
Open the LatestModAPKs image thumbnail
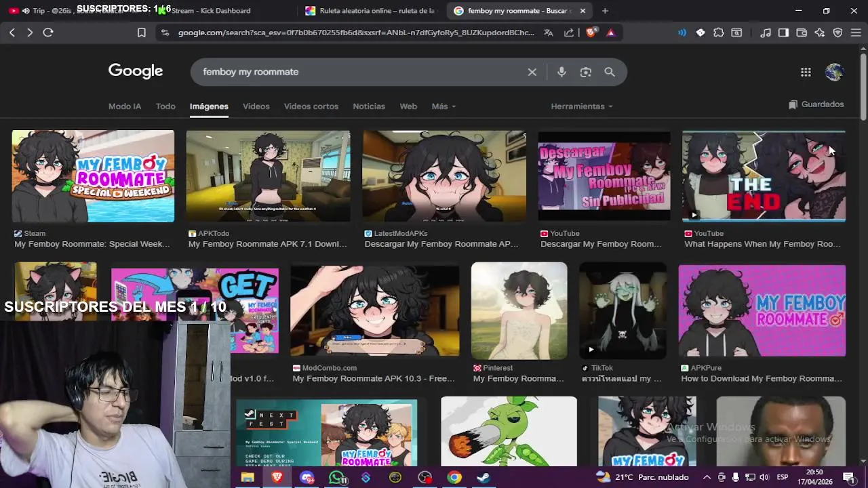tap(444, 176)
